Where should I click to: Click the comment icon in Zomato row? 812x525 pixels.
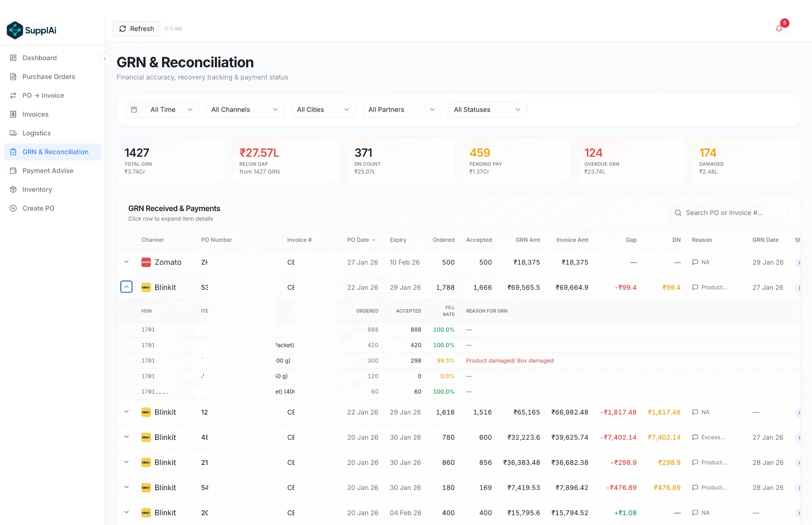coord(695,262)
